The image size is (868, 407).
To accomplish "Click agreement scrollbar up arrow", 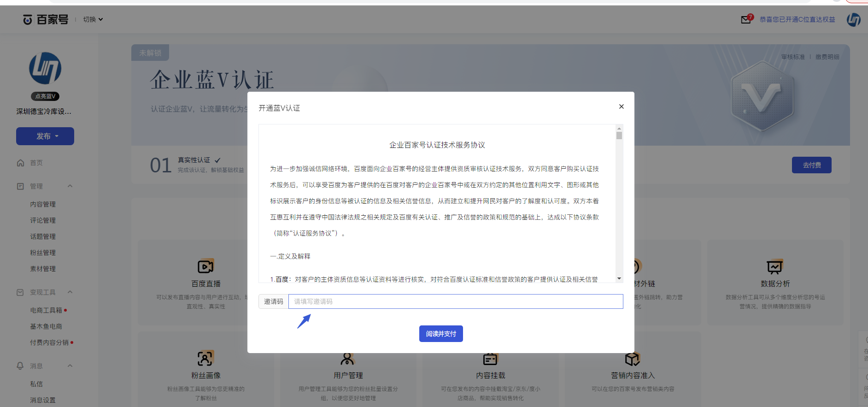I will pos(619,128).
